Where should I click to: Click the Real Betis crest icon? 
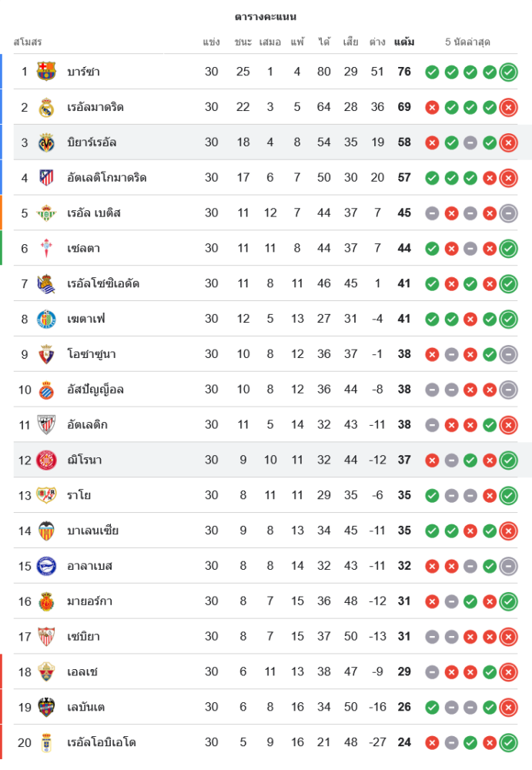point(46,213)
